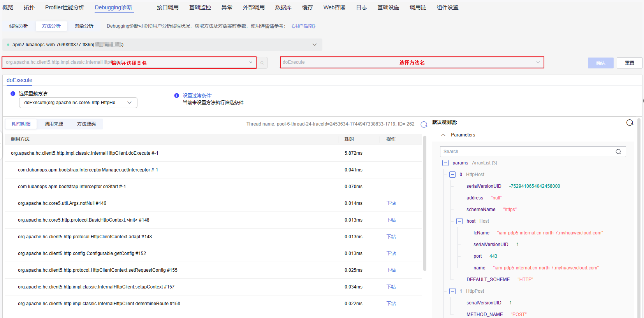Open the 基础监控 tab
Image resolution: width=644 pixels, height=318 pixels.
(200, 7)
